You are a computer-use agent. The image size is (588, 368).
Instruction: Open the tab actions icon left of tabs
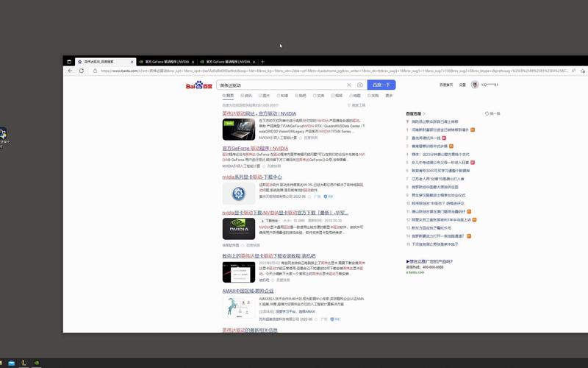(x=69, y=62)
